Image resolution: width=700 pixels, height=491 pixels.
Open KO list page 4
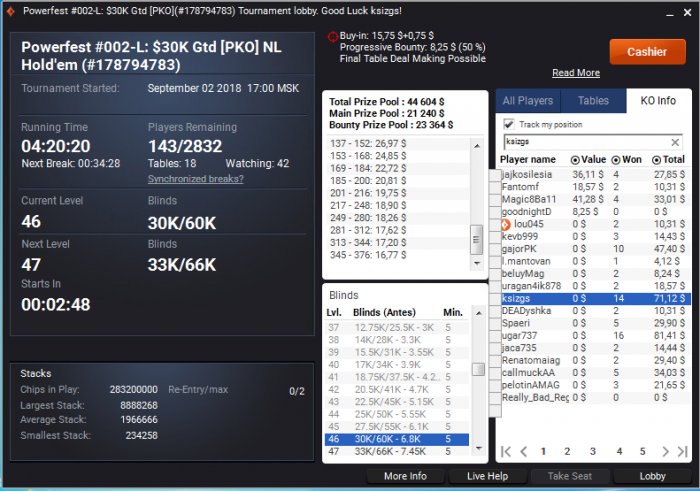619,451
